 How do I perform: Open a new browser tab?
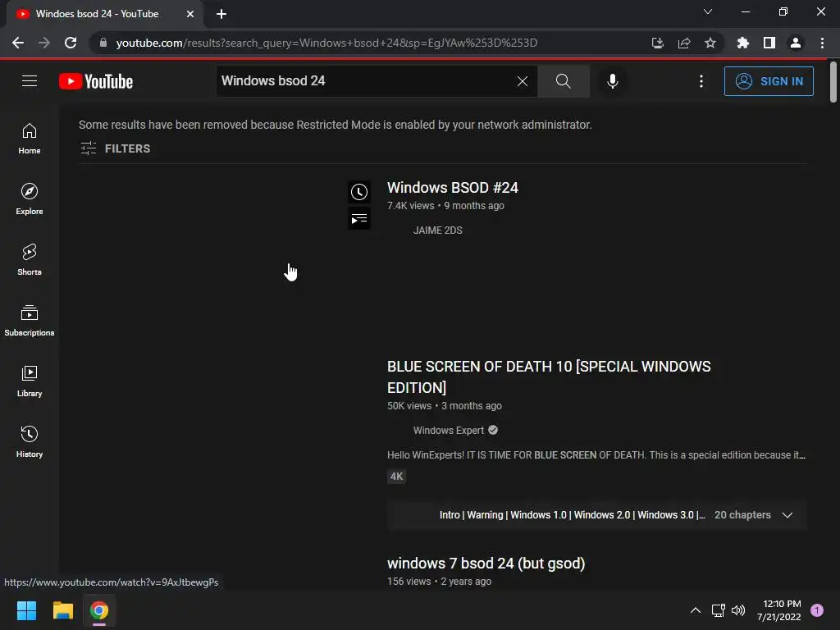tap(221, 14)
